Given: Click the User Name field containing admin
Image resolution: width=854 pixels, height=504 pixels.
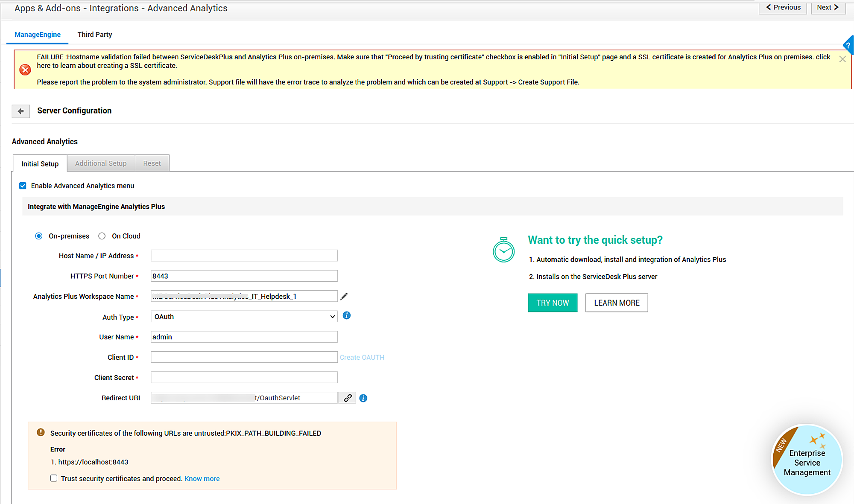Looking at the screenshot, I should (x=244, y=337).
